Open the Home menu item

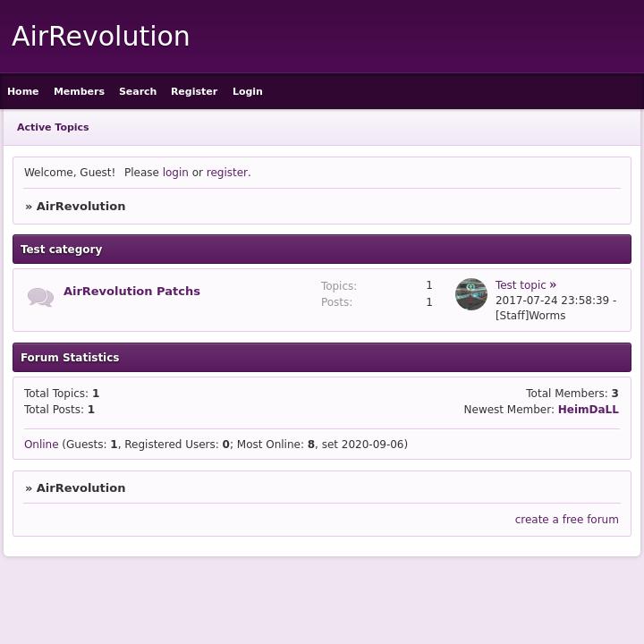pyautogui.click(x=23, y=91)
